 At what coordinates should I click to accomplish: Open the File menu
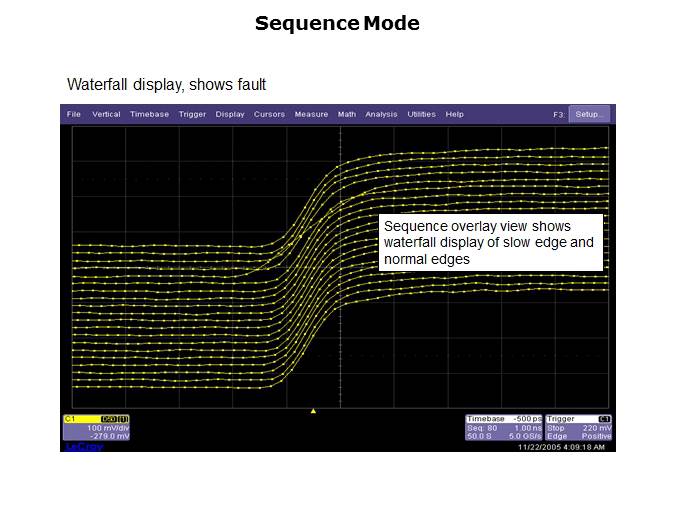74,115
